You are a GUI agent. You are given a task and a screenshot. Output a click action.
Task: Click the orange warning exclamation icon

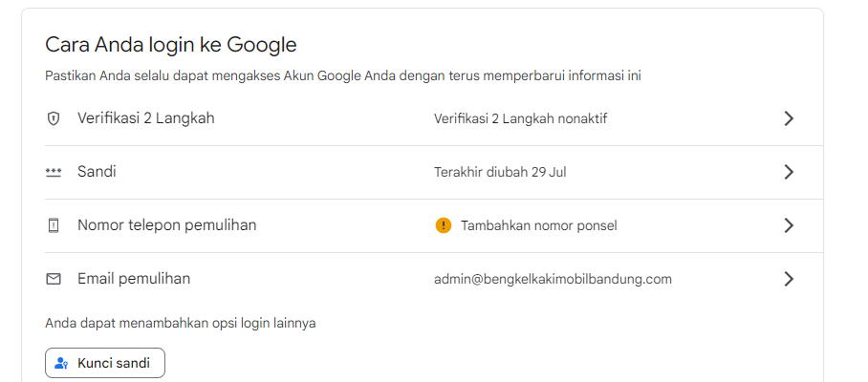[x=444, y=225]
